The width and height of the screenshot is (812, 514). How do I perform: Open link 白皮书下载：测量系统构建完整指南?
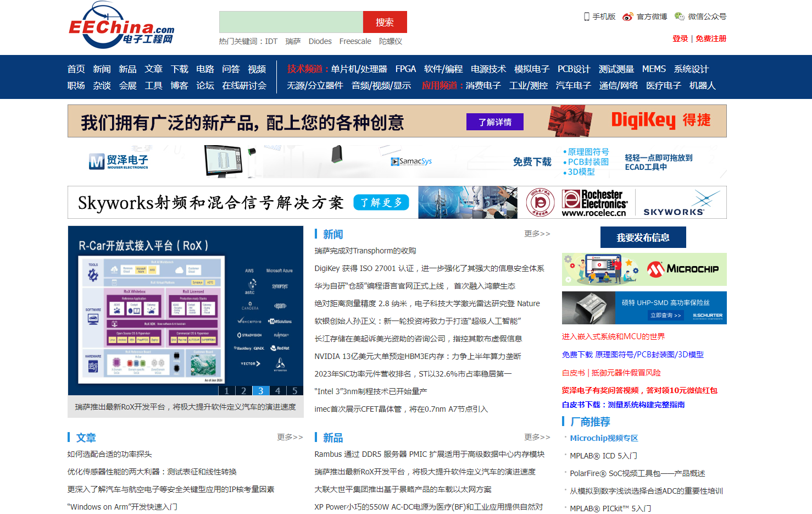(x=623, y=405)
